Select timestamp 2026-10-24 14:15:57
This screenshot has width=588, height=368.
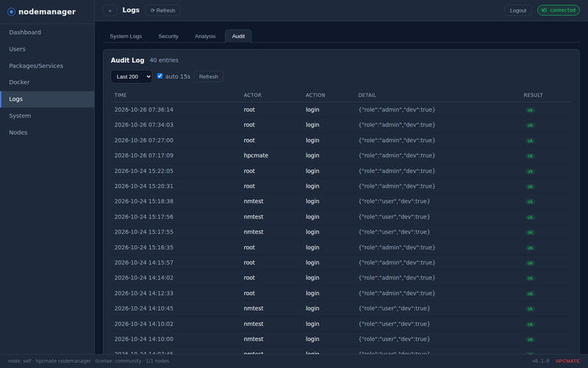[x=143, y=263]
